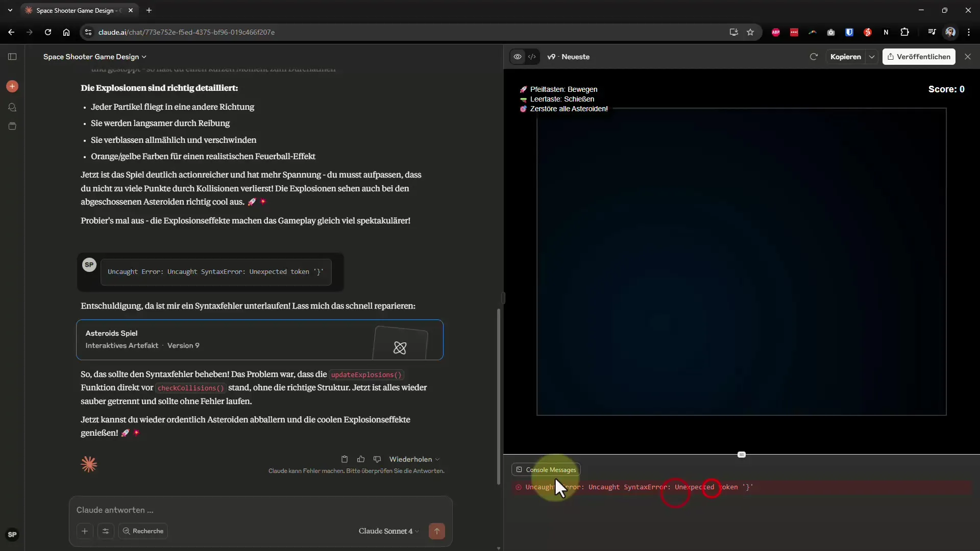Bookmark this page with star icon
980x551 pixels.
tap(750, 32)
